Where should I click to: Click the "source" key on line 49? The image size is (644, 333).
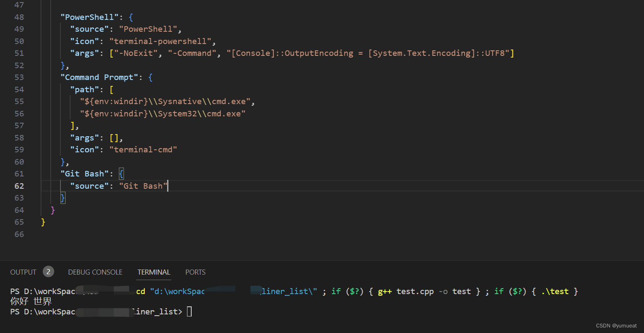(90, 29)
